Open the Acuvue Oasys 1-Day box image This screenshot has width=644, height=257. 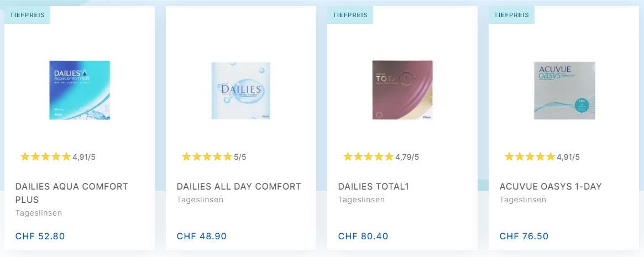[564, 90]
